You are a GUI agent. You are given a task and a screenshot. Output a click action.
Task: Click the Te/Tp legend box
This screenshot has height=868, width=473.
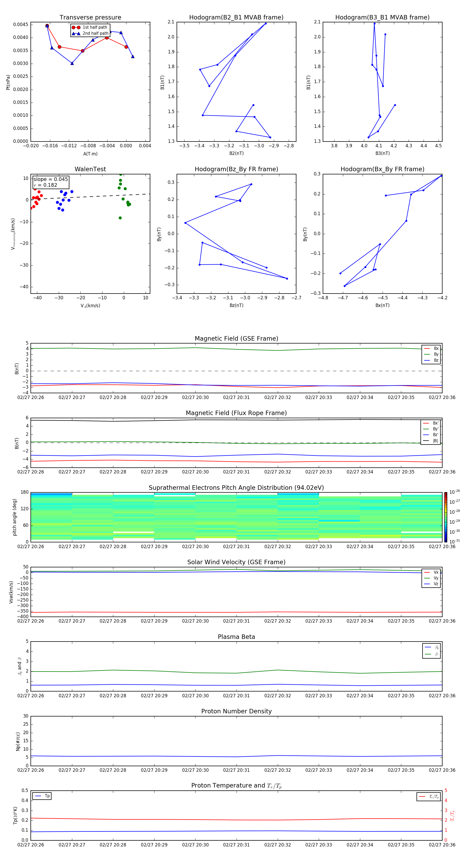click(x=429, y=796)
